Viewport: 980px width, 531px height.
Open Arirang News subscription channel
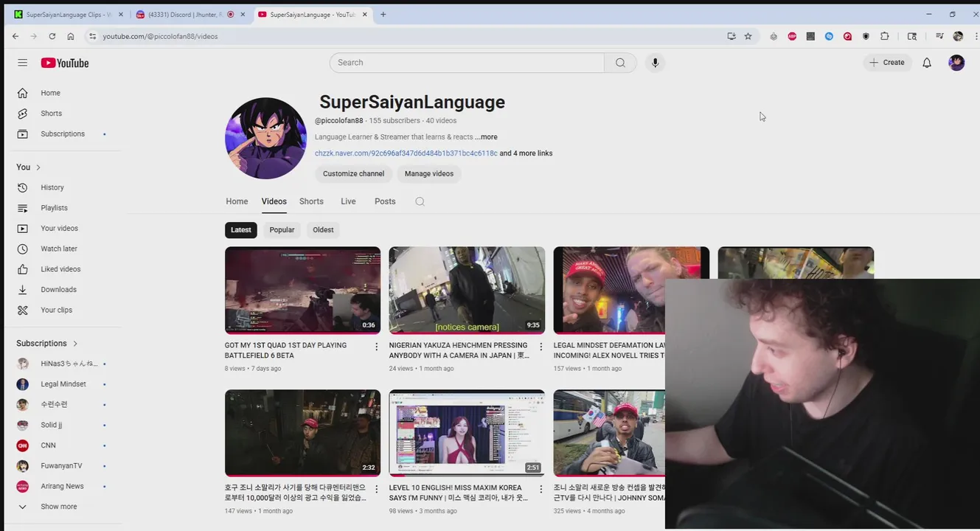pyautogui.click(x=63, y=487)
